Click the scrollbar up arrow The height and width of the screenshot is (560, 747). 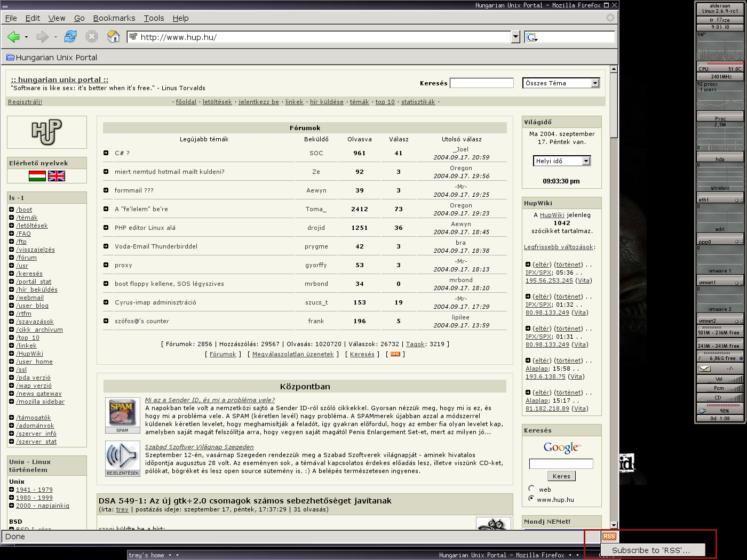[x=614, y=69]
